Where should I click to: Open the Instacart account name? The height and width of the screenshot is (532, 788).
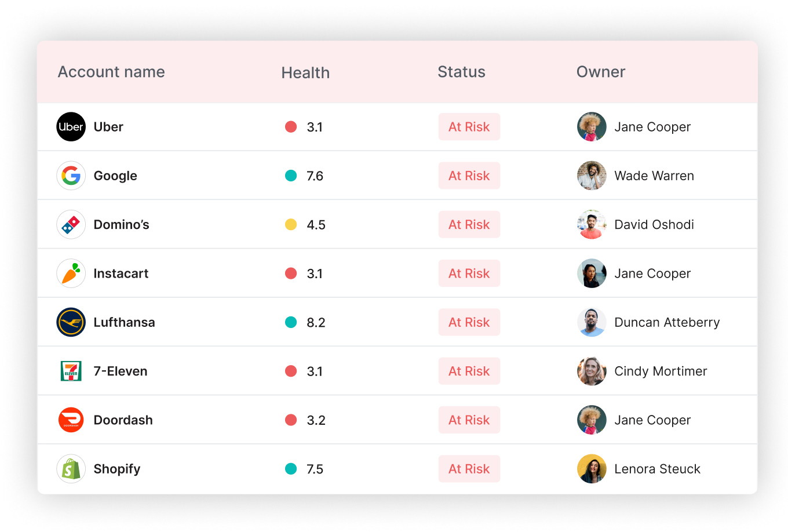click(121, 274)
